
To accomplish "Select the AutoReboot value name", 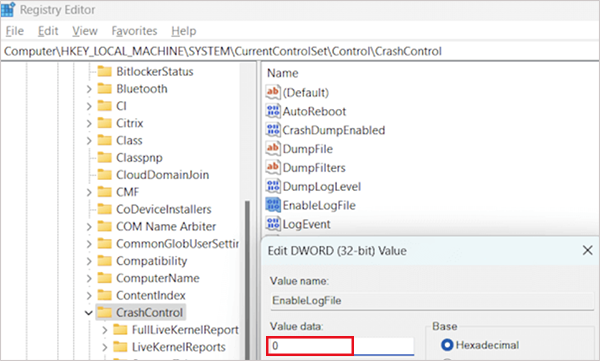I will 314,111.
